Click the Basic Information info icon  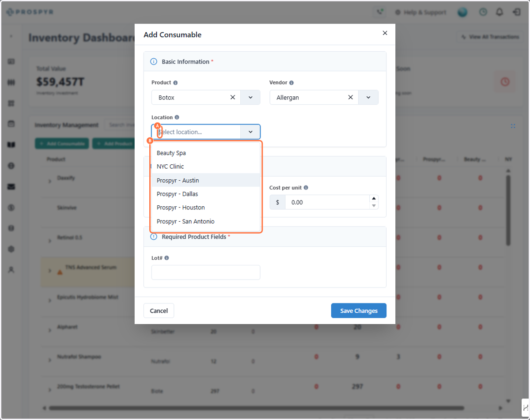click(x=154, y=62)
